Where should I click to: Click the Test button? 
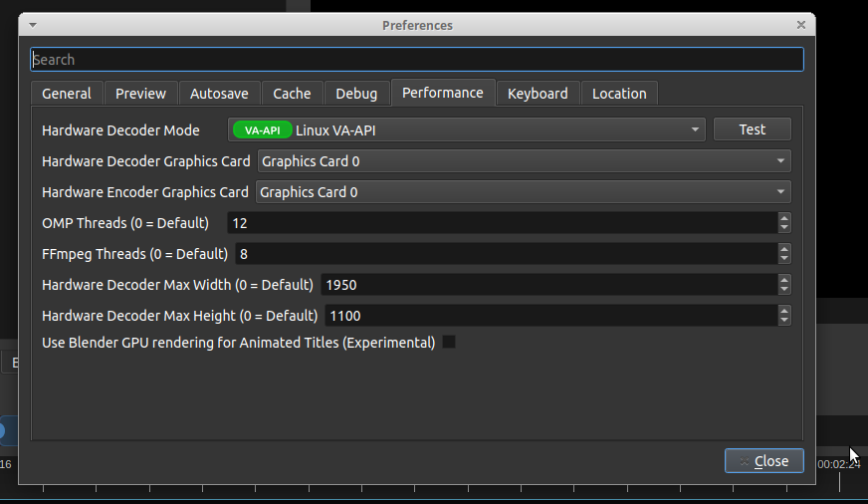click(753, 129)
